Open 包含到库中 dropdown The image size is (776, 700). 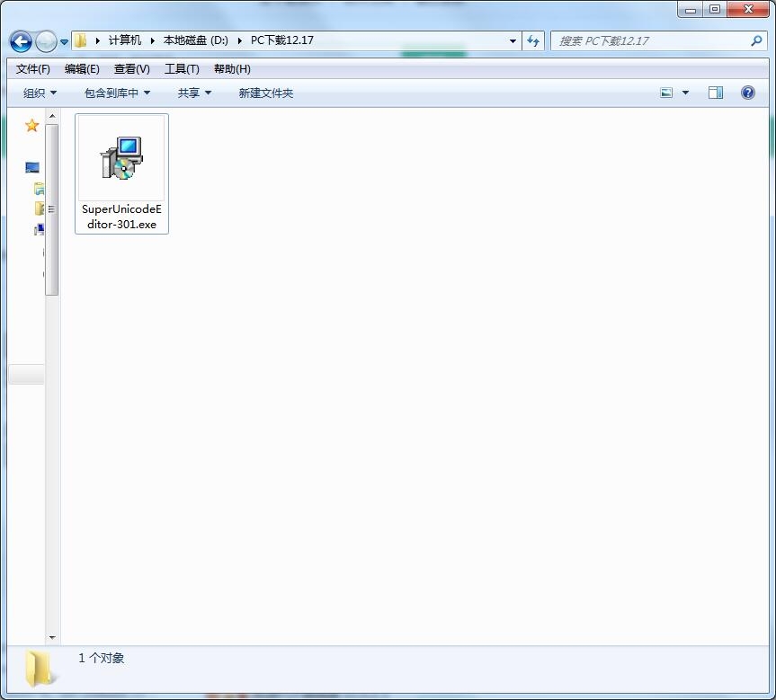tap(117, 93)
